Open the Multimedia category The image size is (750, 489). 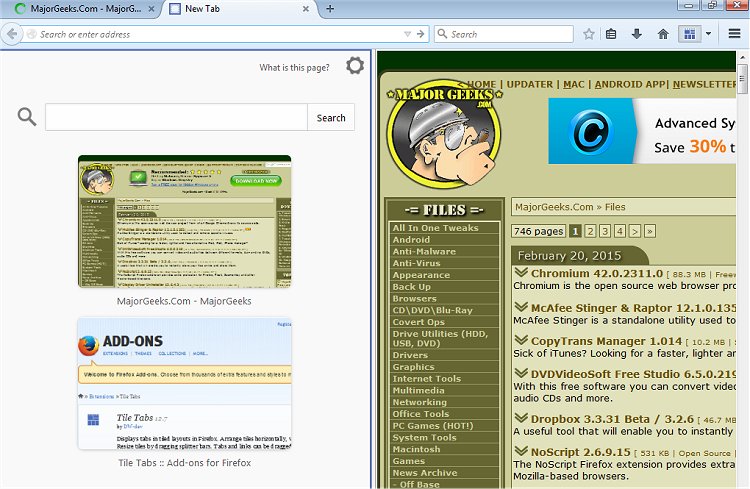445,390
